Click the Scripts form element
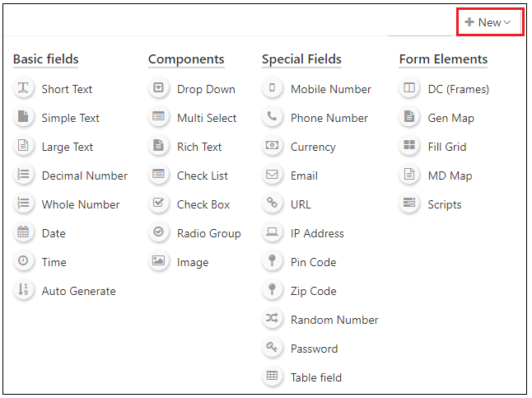 pos(445,204)
